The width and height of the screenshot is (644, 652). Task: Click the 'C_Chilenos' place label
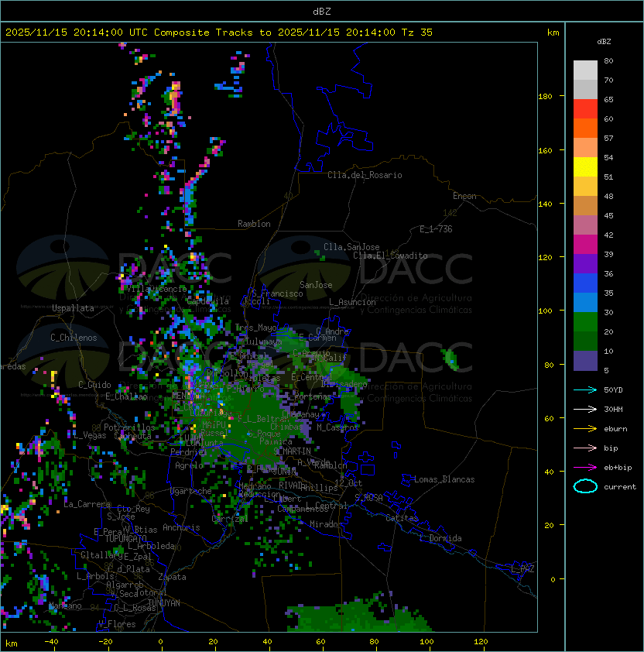coord(74,338)
